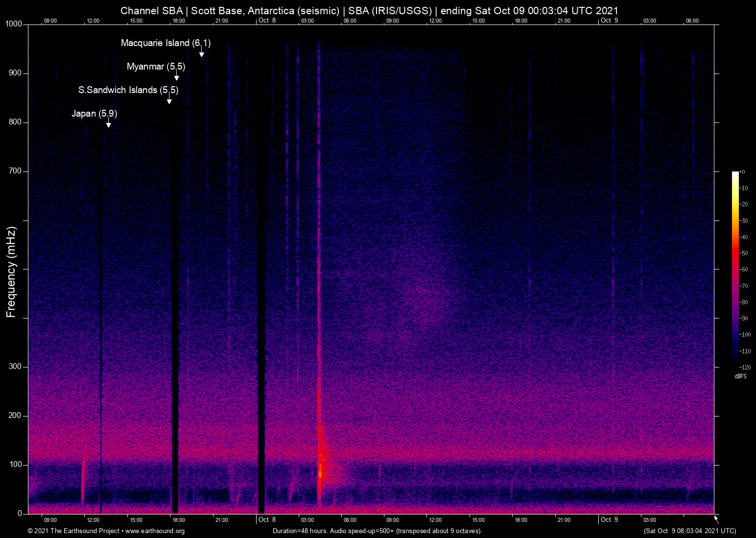Click the arrow beneath Myanmar (5.5) label
This screenshot has height=538, width=756.
pyautogui.click(x=176, y=76)
